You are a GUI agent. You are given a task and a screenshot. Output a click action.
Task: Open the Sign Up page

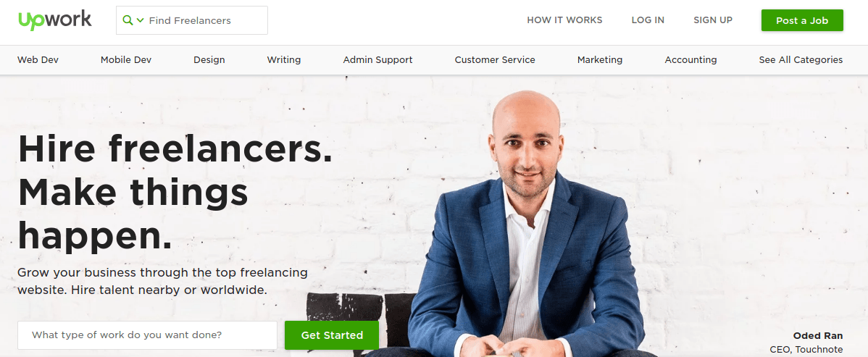pos(713,20)
